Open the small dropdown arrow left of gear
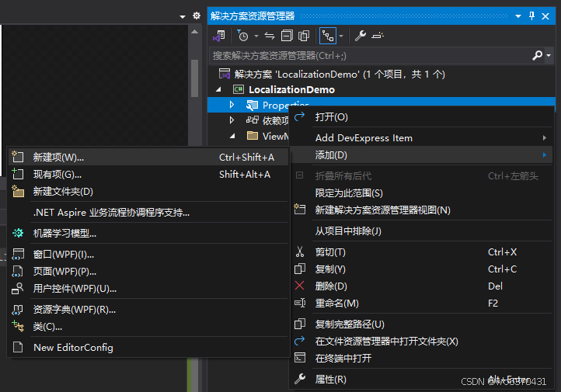The height and width of the screenshot is (392, 561). point(183,16)
